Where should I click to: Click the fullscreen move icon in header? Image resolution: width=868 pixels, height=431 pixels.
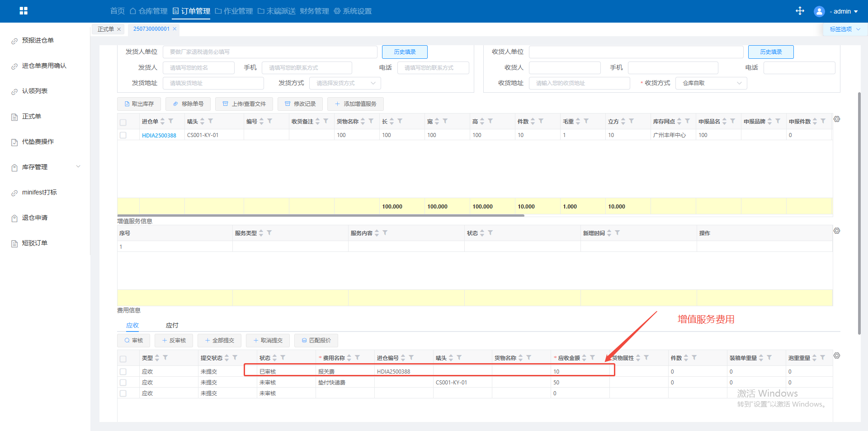pos(800,11)
